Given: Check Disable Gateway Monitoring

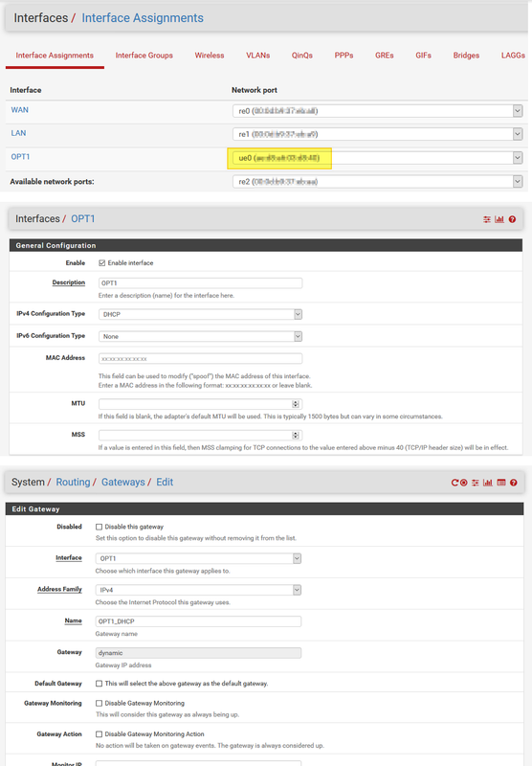Looking at the screenshot, I should [100, 703].
